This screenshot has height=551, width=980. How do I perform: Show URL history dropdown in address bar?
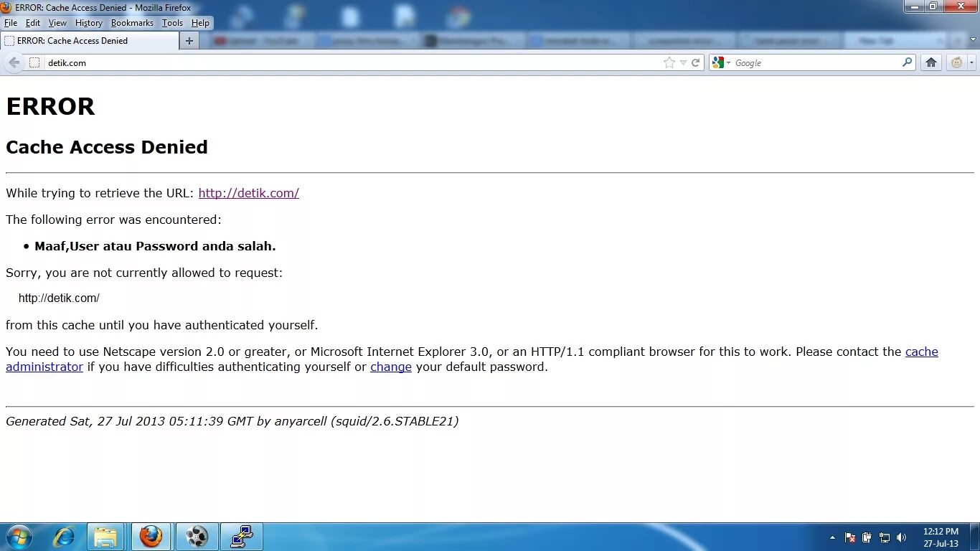(x=683, y=63)
